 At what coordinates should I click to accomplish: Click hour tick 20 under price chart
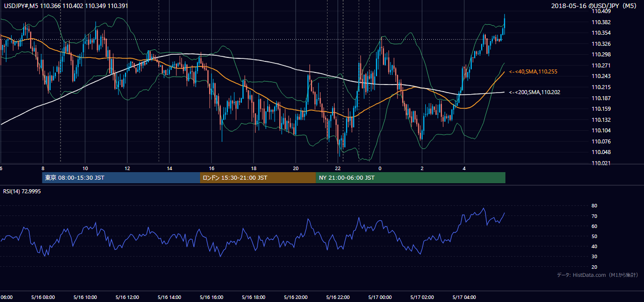[x=295, y=169]
